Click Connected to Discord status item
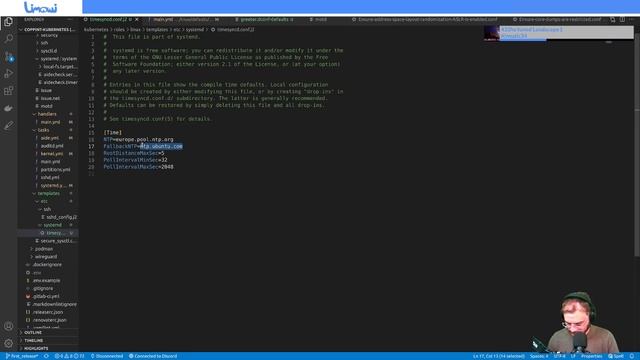Screen dimensions: 640x360 [153, 356]
